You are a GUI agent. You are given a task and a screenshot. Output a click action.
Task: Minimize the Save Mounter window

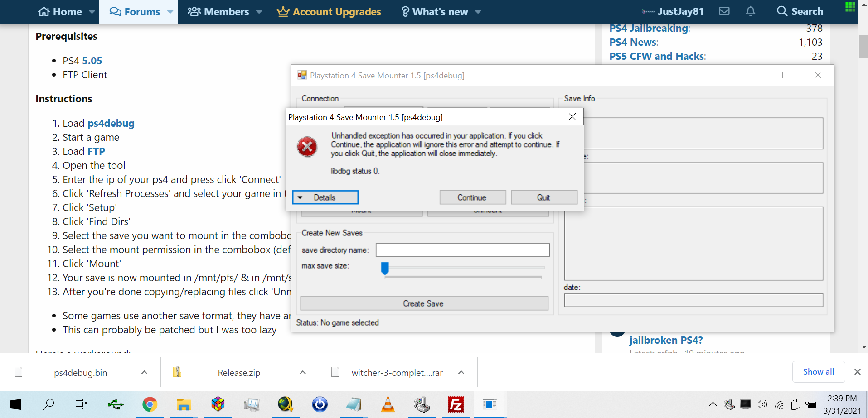click(x=754, y=75)
